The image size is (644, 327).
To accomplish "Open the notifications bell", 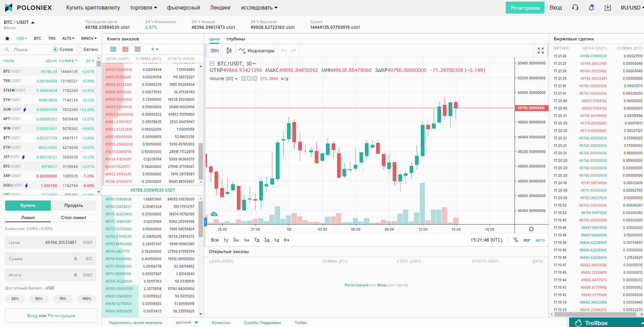I will coord(591,7).
